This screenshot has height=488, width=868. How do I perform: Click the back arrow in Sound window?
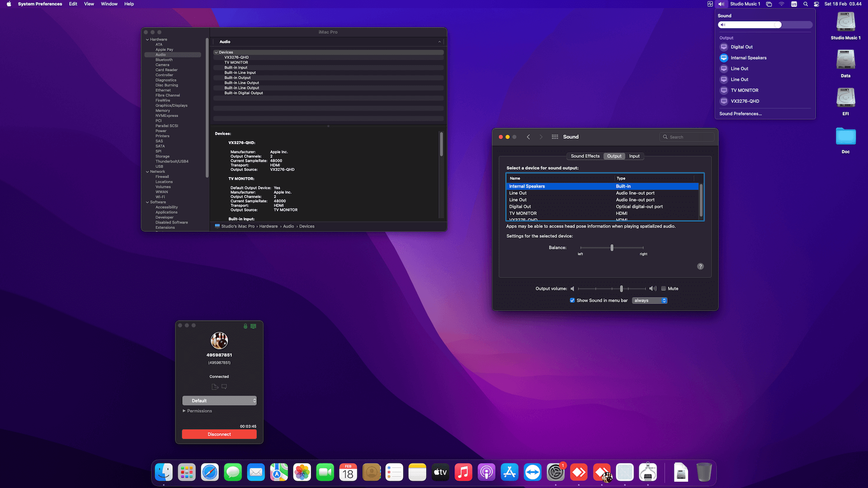tap(528, 137)
